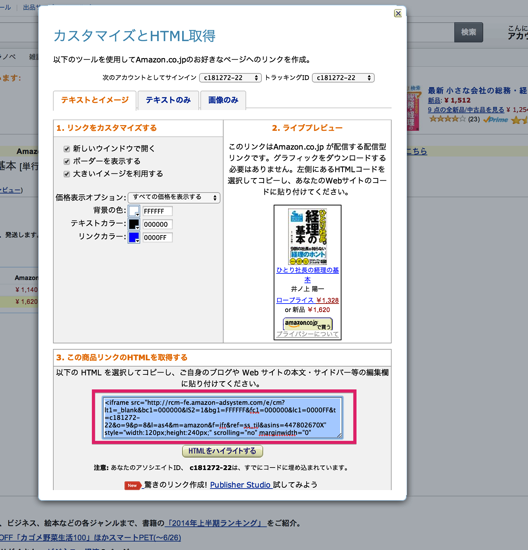Click the red New badge icon
The width and height of the screenshot is (528, 550).
click(x=132, y=485)
